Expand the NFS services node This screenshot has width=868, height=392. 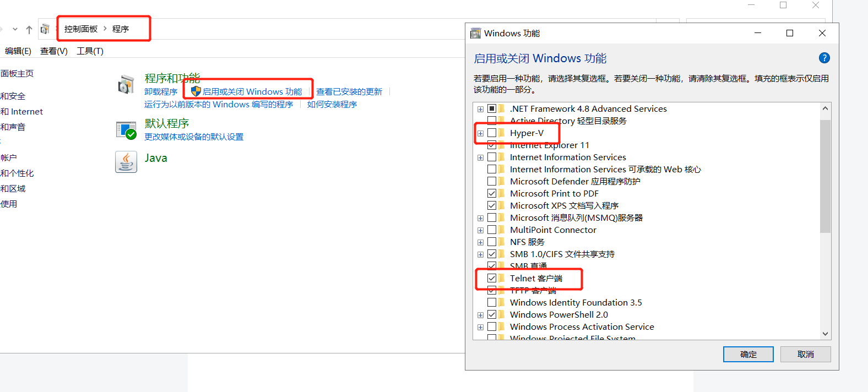(480, 242)
